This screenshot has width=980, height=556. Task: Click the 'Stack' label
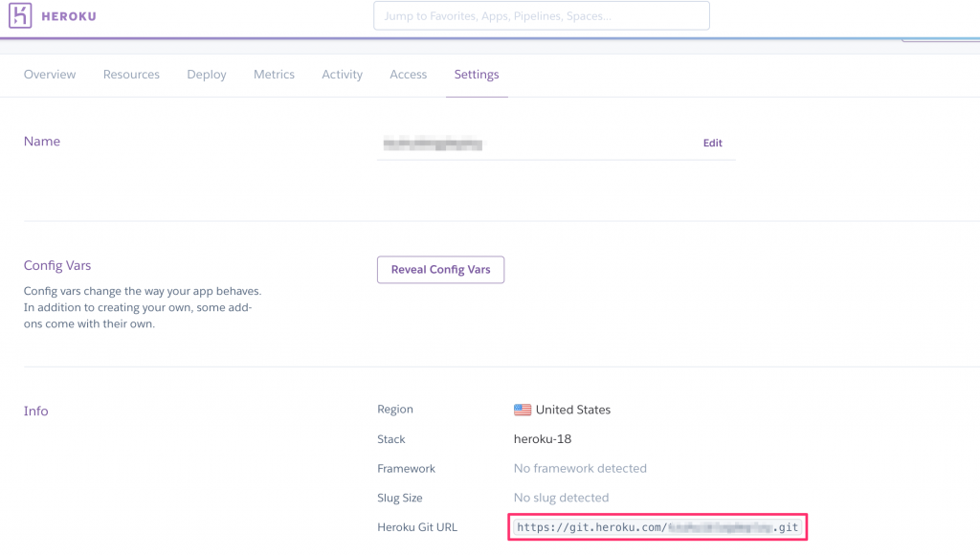391,439
